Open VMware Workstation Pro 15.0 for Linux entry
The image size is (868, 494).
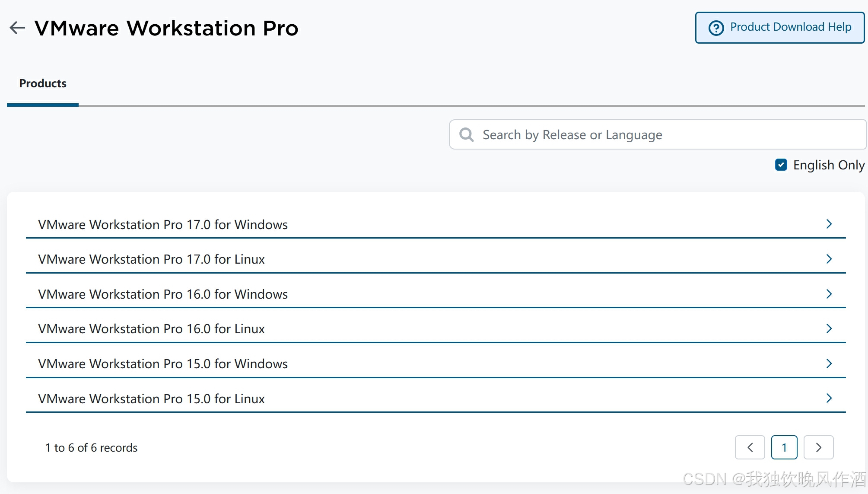click(151, 399)
